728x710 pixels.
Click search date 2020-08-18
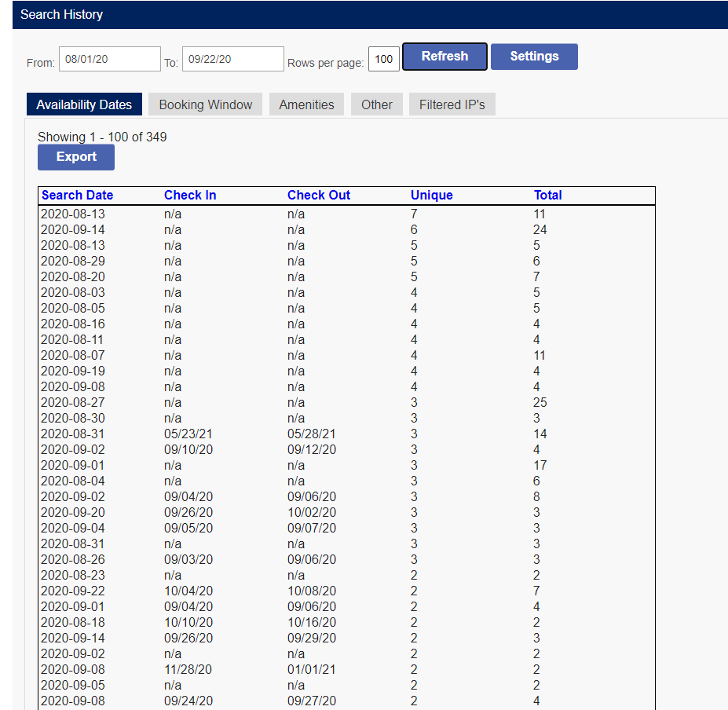pos(73,622)
